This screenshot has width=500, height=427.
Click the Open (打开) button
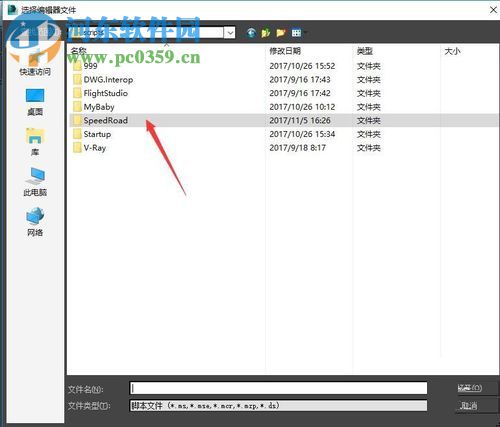(469, 388)
